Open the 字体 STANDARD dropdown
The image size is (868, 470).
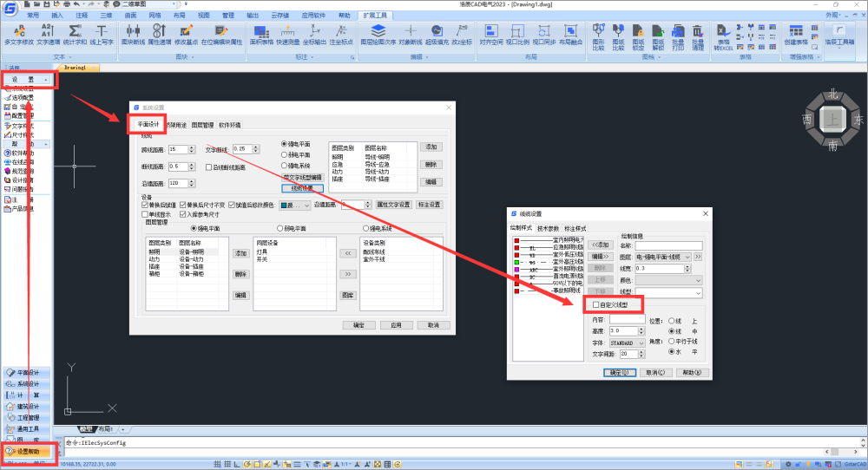(x=628, y=343)
